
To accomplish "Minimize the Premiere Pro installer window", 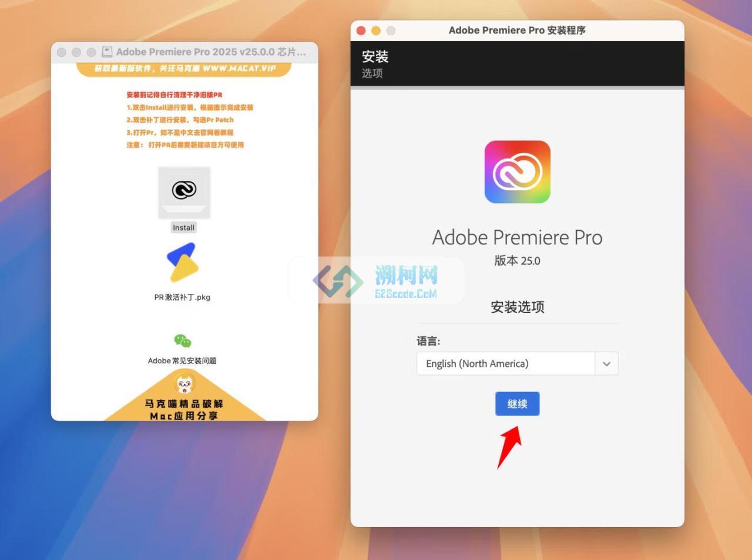I will tap(376, 31).
